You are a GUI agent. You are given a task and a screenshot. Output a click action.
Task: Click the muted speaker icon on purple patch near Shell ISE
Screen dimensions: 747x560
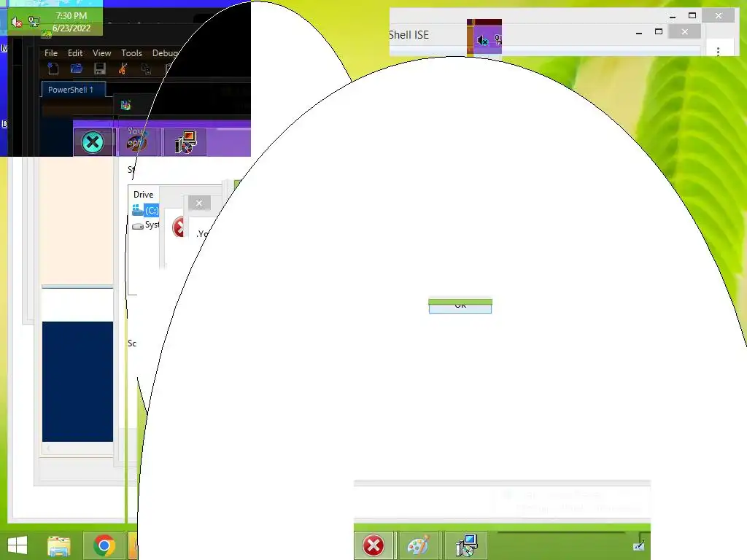[x=482, y=41]
